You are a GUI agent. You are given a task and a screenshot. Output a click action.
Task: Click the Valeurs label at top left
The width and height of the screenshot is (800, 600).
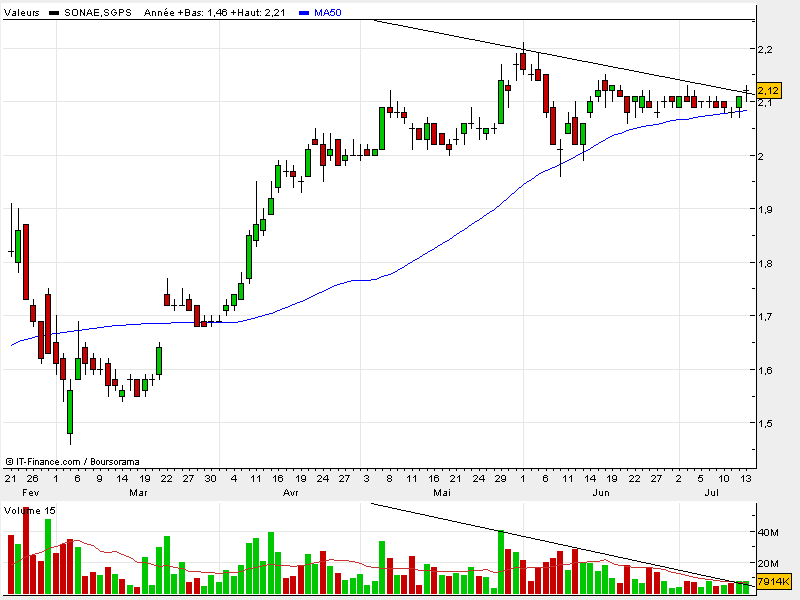point(22,13)
